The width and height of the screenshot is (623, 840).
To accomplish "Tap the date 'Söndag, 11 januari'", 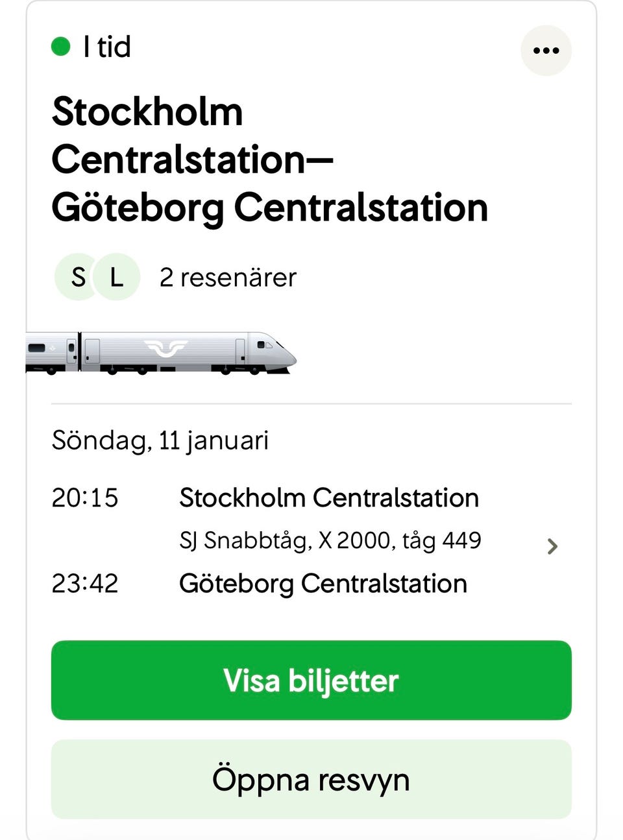I will point(160,440).
